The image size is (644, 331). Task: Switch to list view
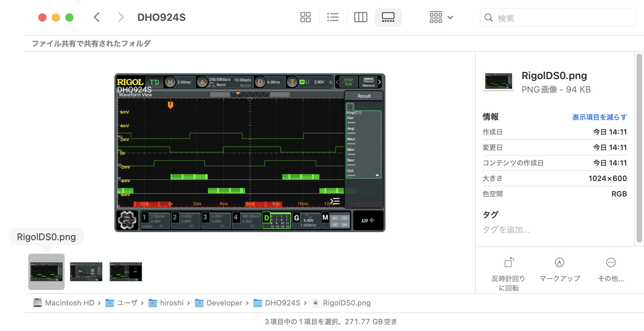pyautogui.click(x=333, y=17)
